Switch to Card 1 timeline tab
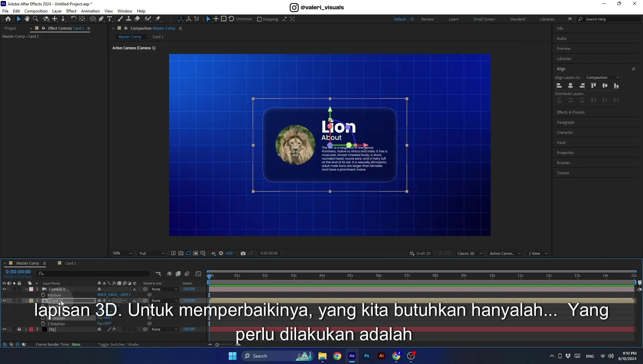This screenshot has width=643, height=364. coord(70,263)
